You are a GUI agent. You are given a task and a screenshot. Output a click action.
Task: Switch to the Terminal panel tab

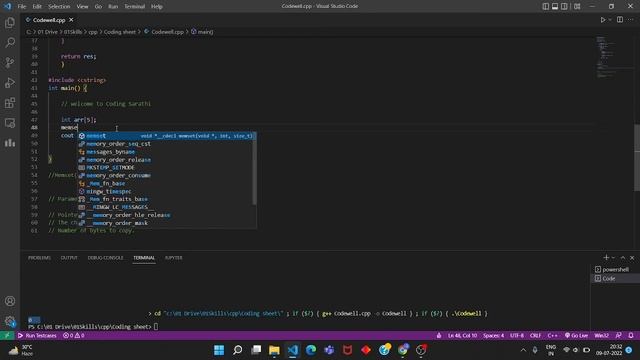[x=144, y=258]
